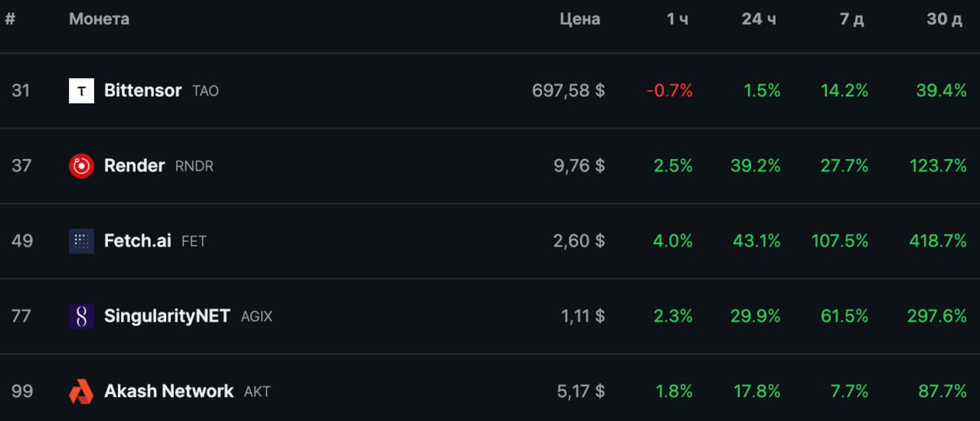Sort by the 7 д change column

[x=851, y=19]
